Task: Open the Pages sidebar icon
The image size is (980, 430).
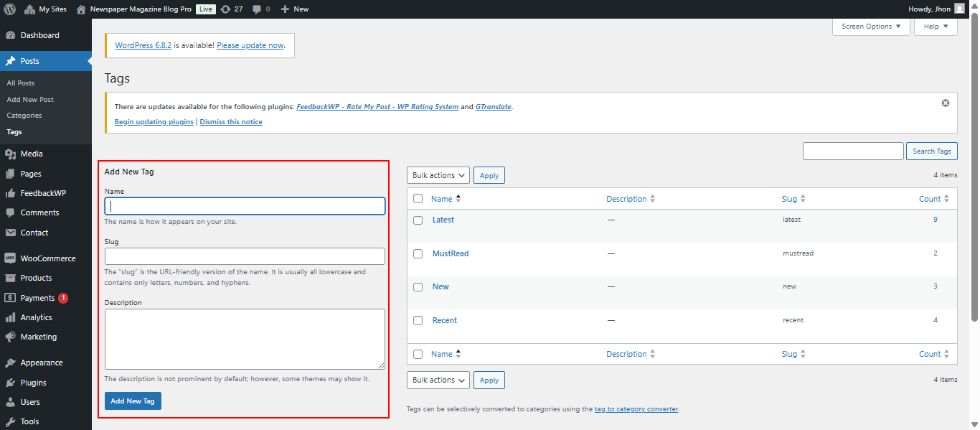Action: pos(11,174)
